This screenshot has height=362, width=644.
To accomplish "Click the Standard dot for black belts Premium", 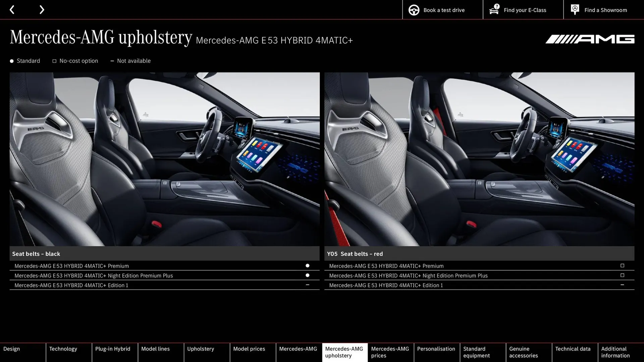I will pyautogui.click(x=307, y=265).
